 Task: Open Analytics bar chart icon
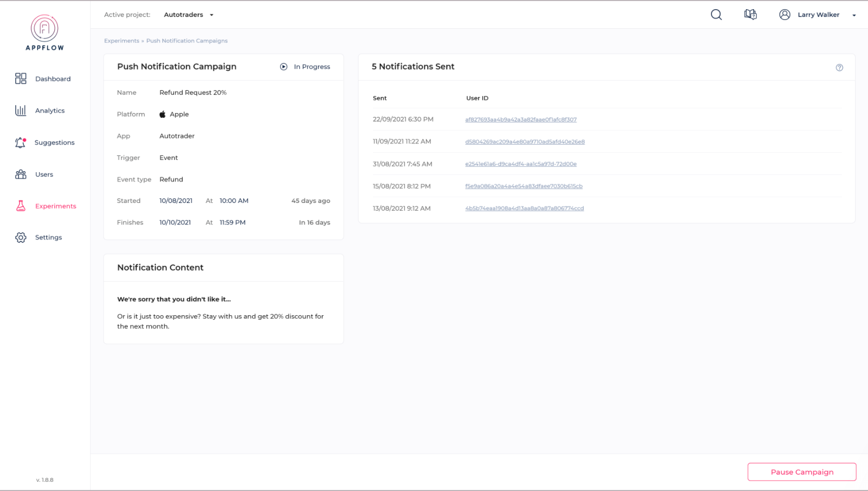(x=21, y=110)
